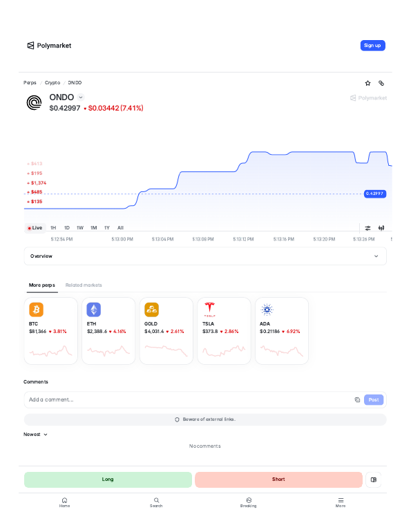Image resolution: width=411 pixels, height=532 pixels.
Task: Open Crypto breadcrumb link
Action: [x=52, y=83]
